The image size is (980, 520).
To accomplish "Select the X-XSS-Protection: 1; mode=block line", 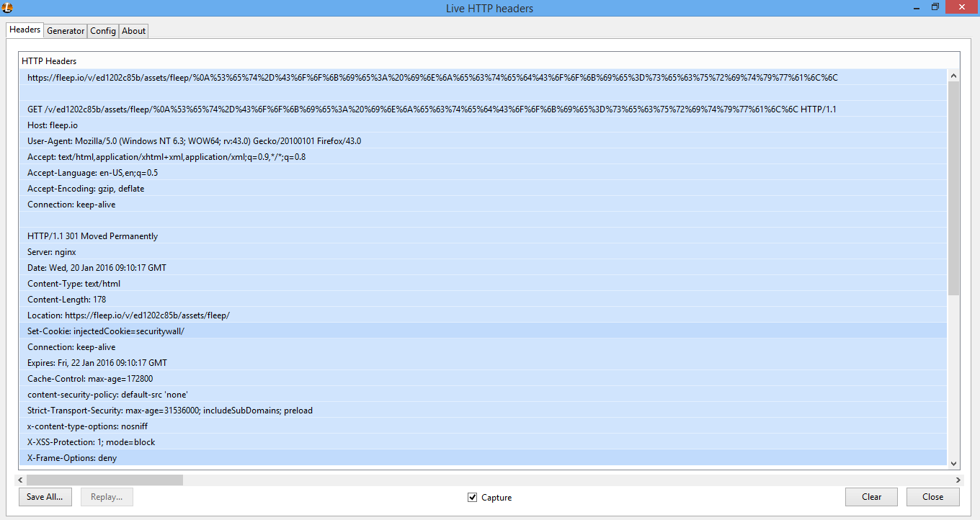I will point(483,442).
